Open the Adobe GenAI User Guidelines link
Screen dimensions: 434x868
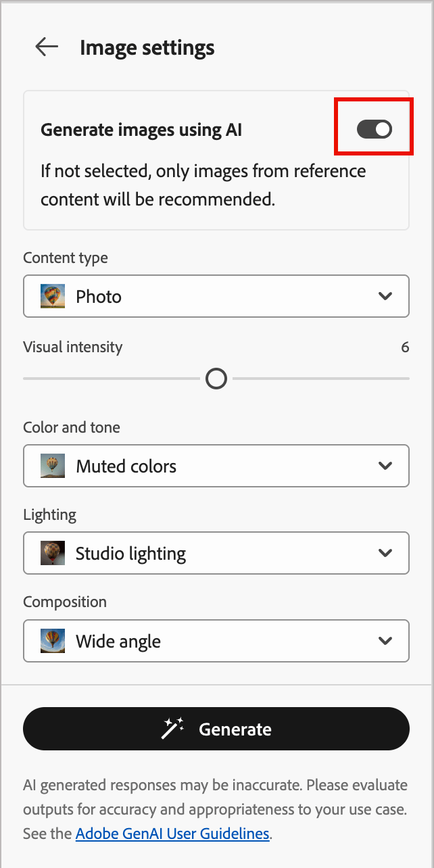click(172, 834)
